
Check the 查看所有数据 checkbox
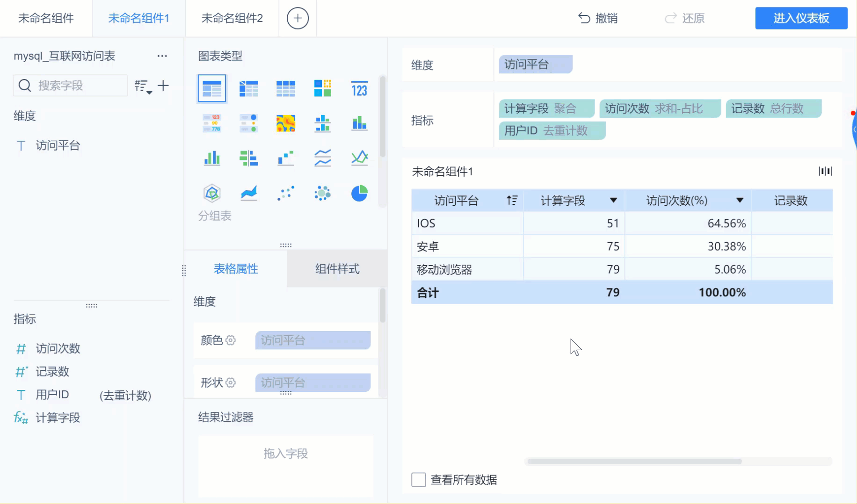tap(419, 480)
